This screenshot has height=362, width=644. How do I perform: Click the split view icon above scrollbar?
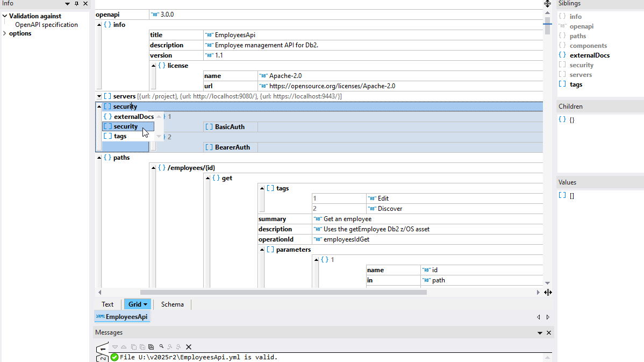[x=547, y=4]
